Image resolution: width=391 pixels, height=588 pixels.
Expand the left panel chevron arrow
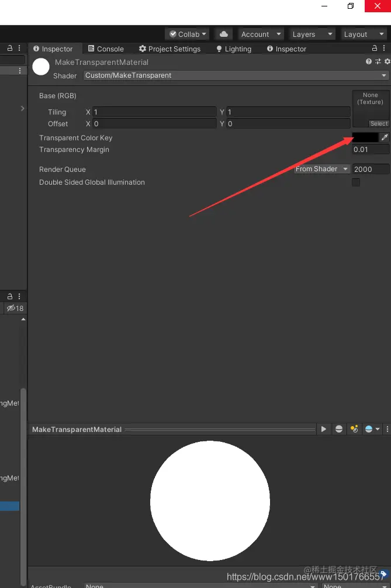tap(22, 108)
